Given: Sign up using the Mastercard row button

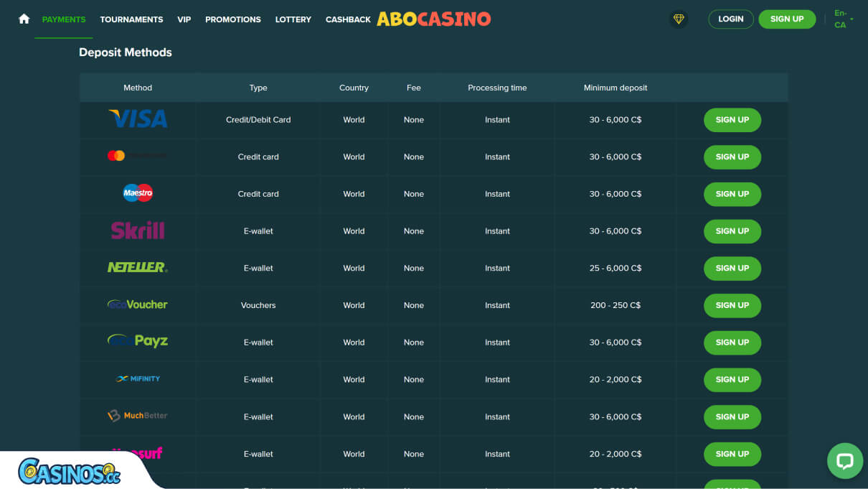Looking at the screenshot, I should click(732, 157).
